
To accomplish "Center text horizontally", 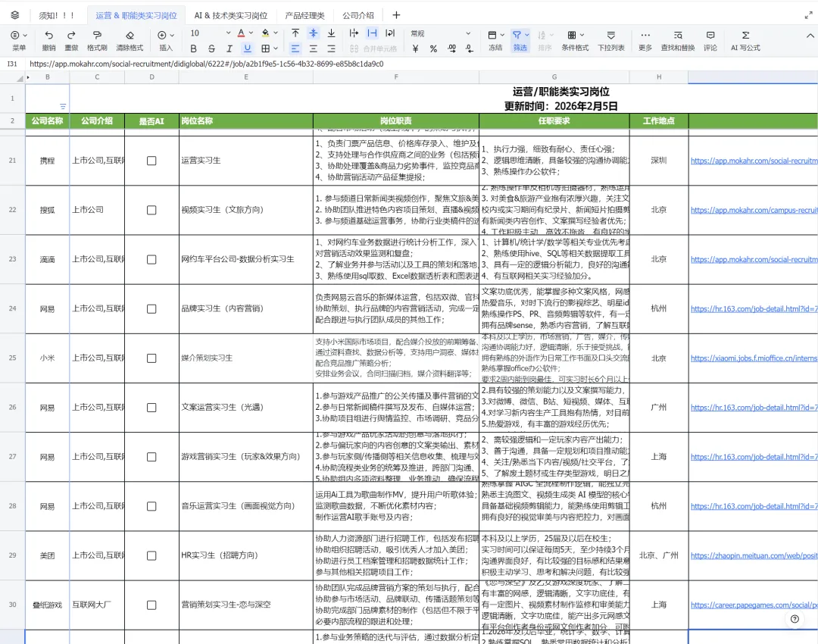I will (x=313, y=48).
